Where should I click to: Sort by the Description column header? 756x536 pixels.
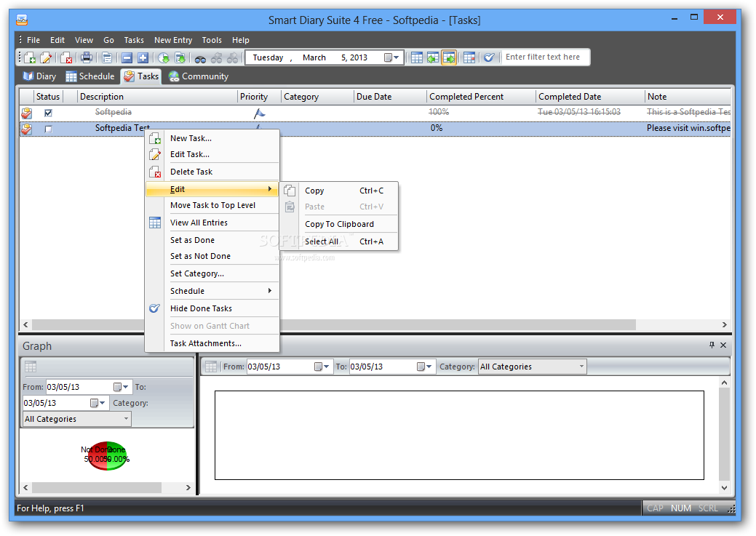click(157, 97)
